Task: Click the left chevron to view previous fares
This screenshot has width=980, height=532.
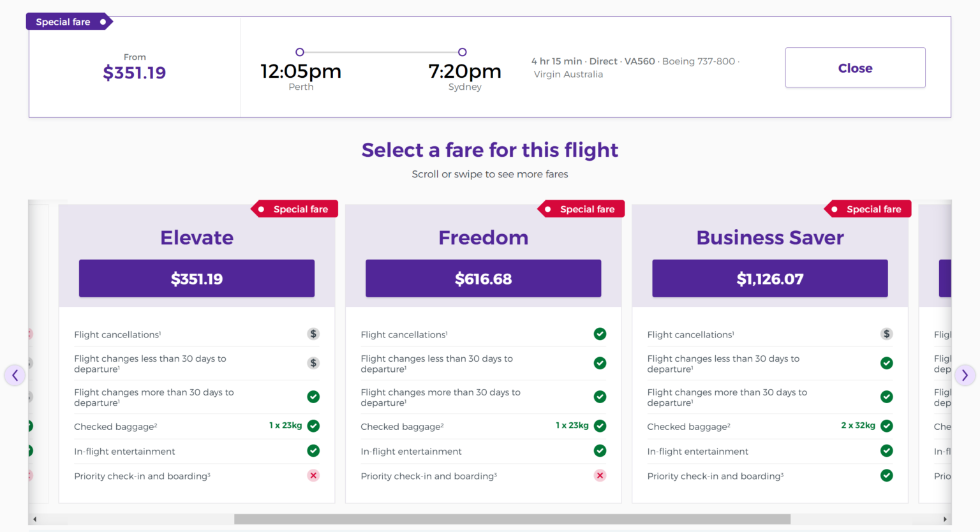Action: tap(15, 375)
